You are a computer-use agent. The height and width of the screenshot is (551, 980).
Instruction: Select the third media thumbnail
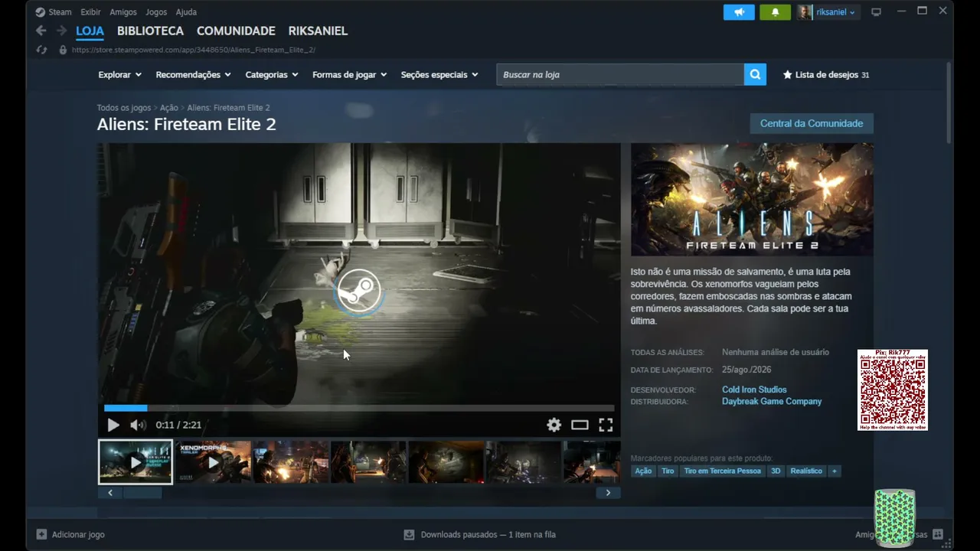tap(291, 462)
